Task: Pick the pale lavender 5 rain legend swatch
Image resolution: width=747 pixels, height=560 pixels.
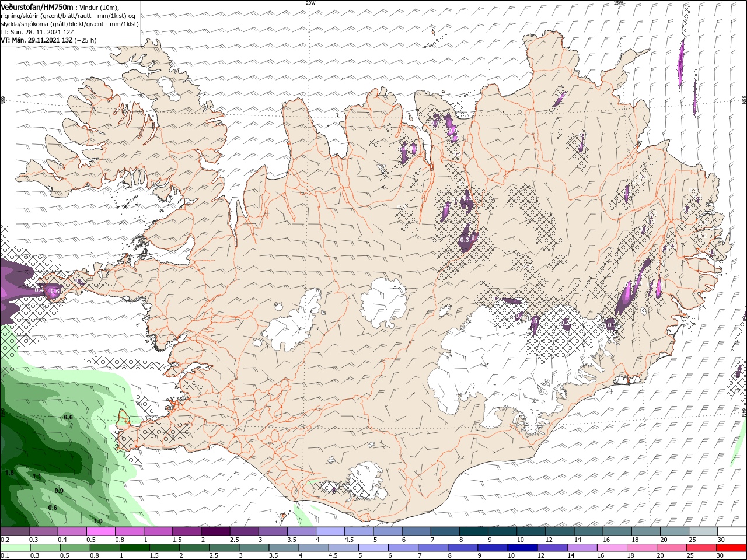Action: point(373,548)
